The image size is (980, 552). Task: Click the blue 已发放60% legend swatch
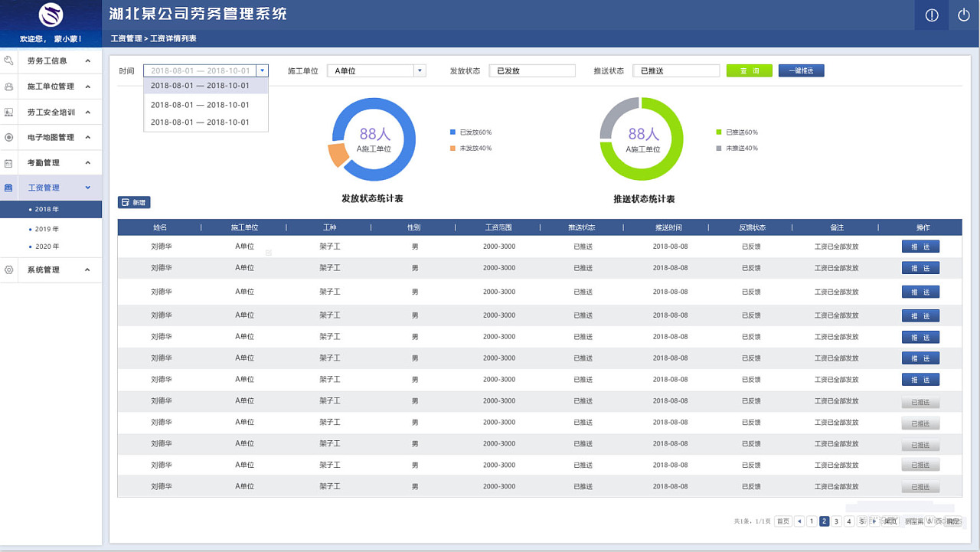click(451, 132)
